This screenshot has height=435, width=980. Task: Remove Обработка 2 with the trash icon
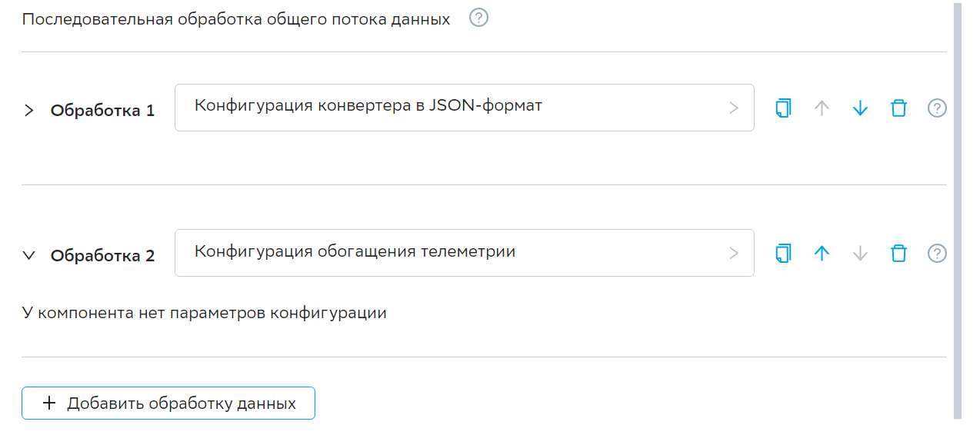coord(898,253)
